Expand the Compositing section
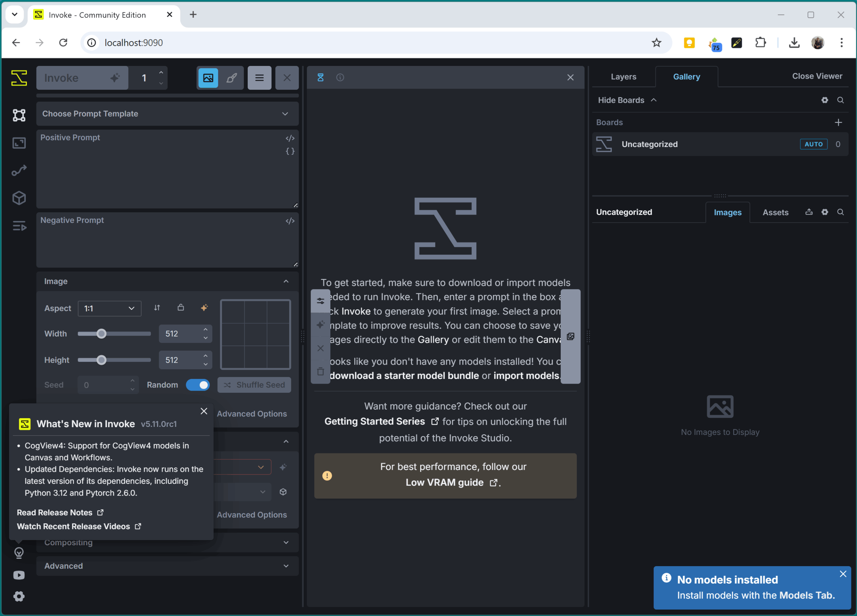This screenshot has width=857, height=616. click(167, 543)
